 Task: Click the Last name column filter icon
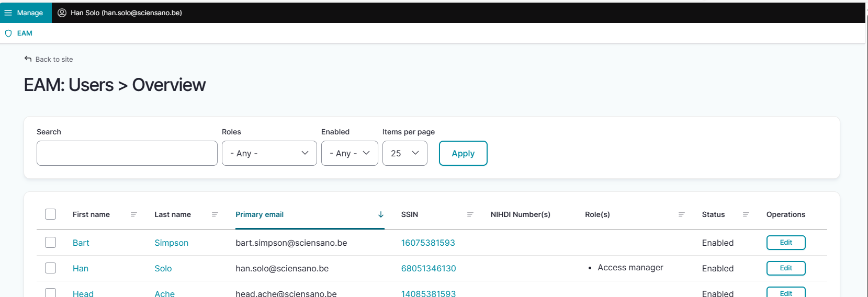tap(215, 214)
